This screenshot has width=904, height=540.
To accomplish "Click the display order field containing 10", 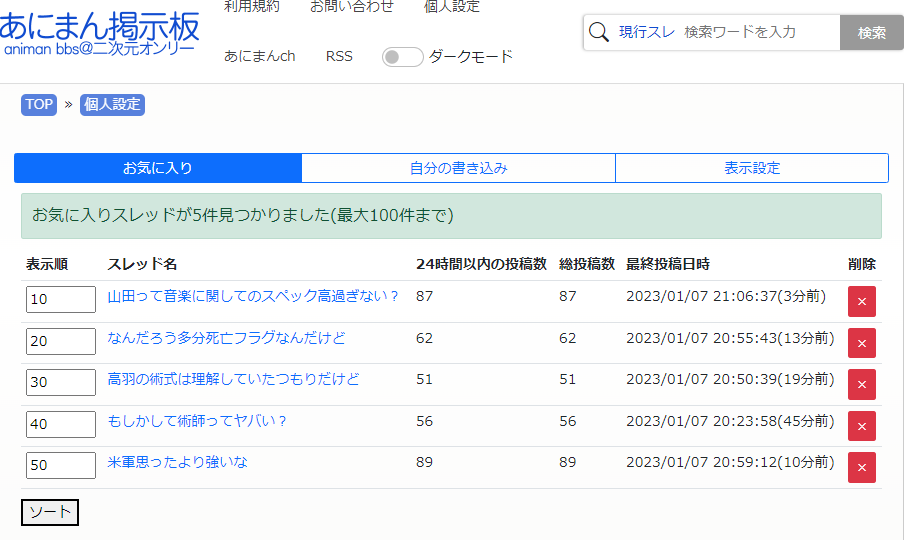I will (60, 299).
